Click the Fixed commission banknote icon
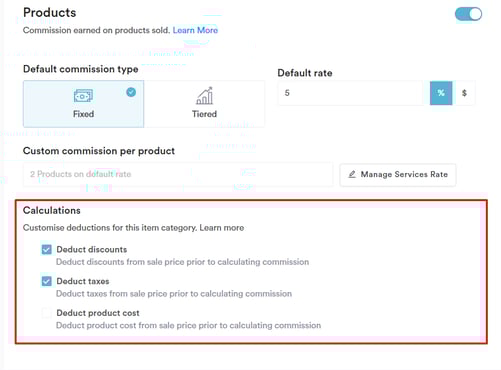The height and width of the screenshot is (370, 501). (83, 96)
